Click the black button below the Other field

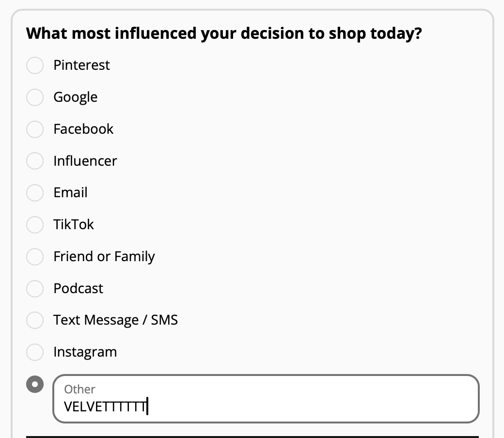tap(252, 437)
